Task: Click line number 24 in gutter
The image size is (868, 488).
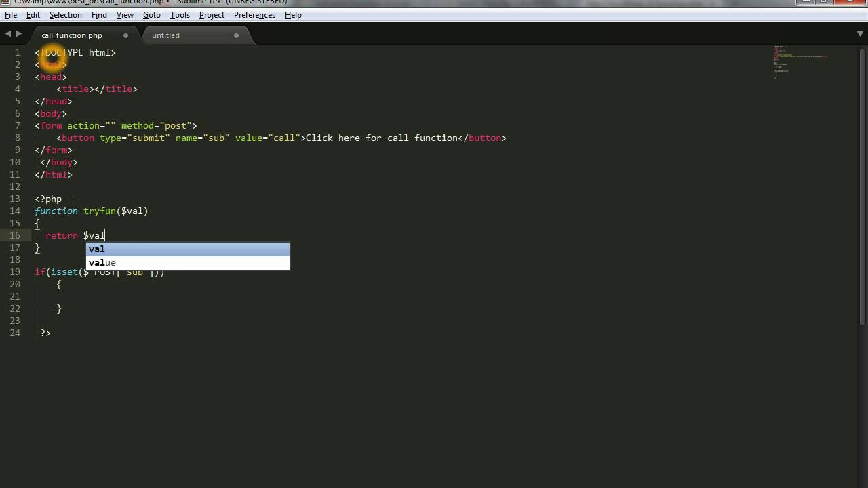Action: coord(15,333)
